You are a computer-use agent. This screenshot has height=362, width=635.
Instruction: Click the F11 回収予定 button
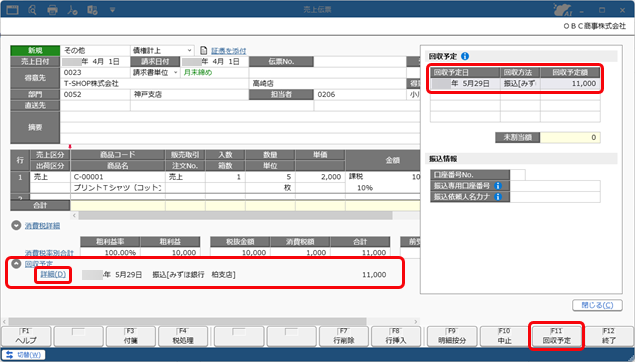coord(556,336)
